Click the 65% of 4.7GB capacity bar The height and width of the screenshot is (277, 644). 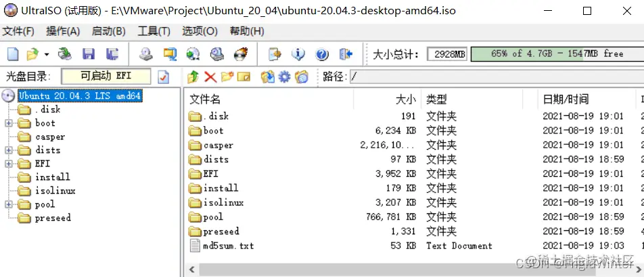(557, 54)
